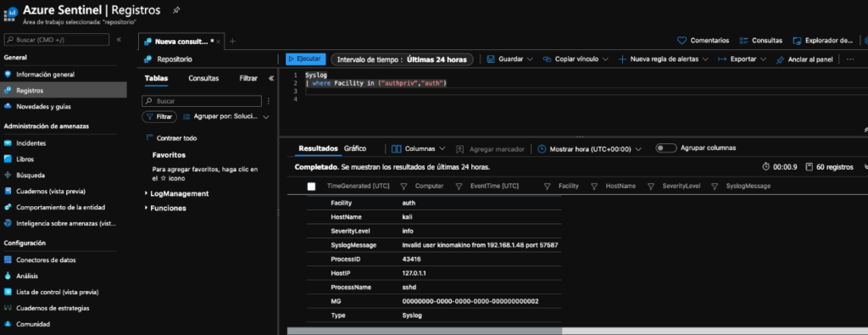Open Agrupar por: Solución dropdown

tap(225, 117)
